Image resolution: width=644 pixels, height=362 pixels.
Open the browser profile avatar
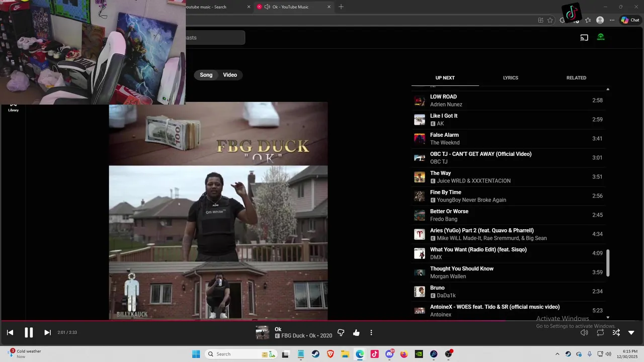[x=600, y=20]
